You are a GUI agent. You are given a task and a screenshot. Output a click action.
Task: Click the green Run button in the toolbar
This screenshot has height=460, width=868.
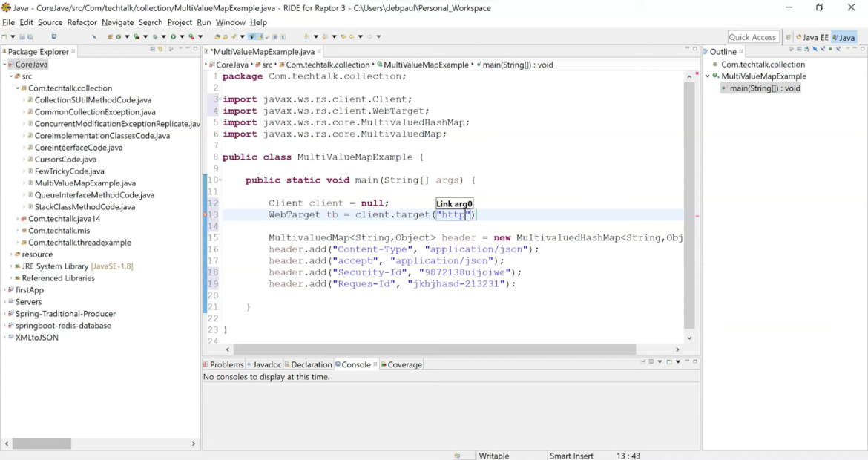[174, 36]
